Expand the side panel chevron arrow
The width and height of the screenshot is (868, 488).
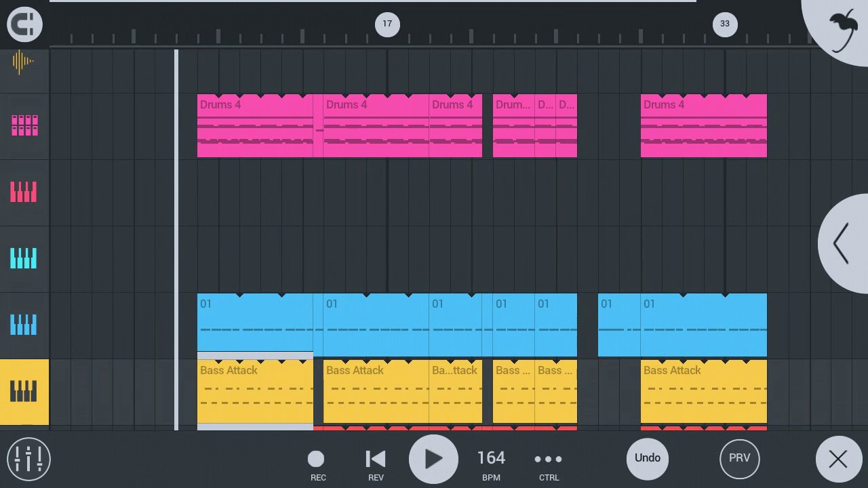point(842,244)
